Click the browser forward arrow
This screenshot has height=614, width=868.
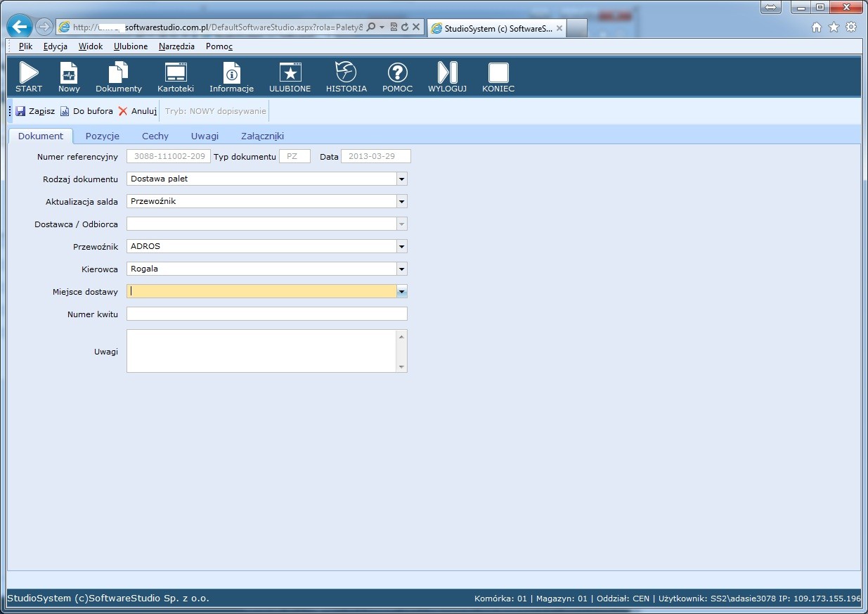coord(44,27)
